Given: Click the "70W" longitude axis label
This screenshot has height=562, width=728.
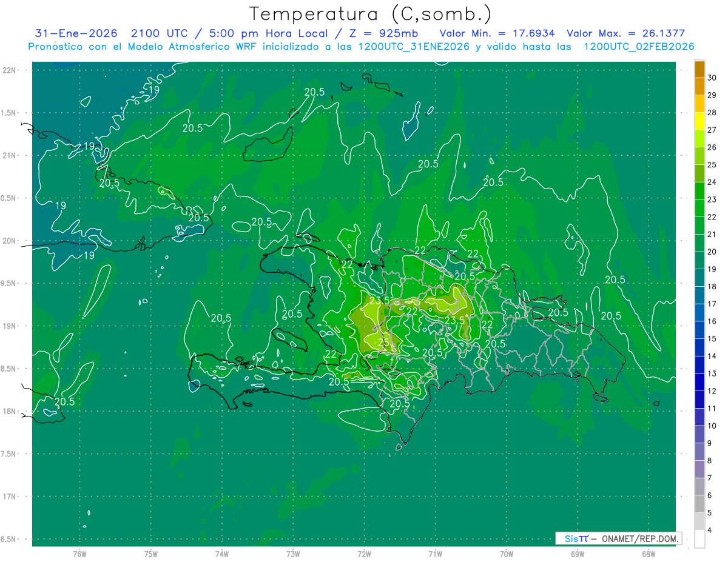Looking at the screenshot, I should click(507, 554).
